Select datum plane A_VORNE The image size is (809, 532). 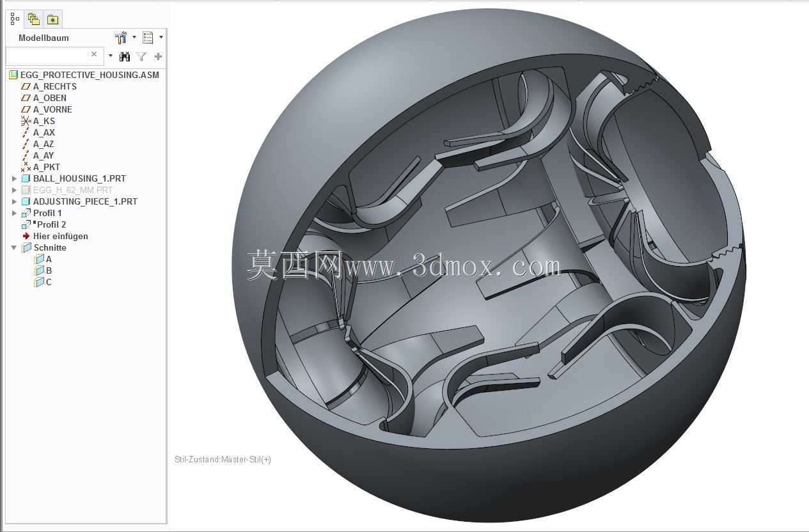52,109
